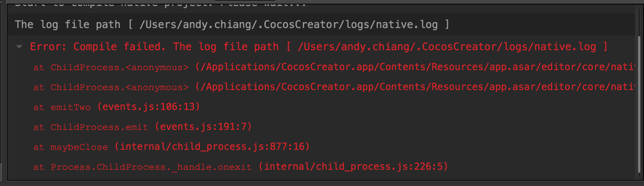Collapse the Compile failed error stack trace
The height and width of the screenshot is (186, 644).
(x=19, y=47)
